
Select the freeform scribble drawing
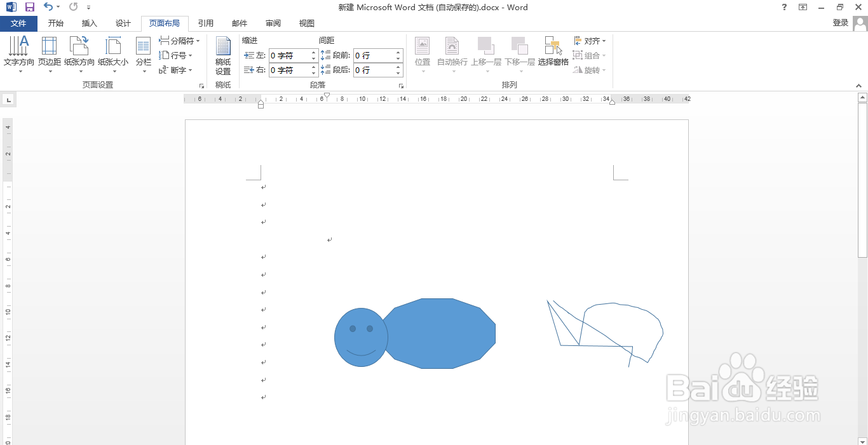pos(605,334)
